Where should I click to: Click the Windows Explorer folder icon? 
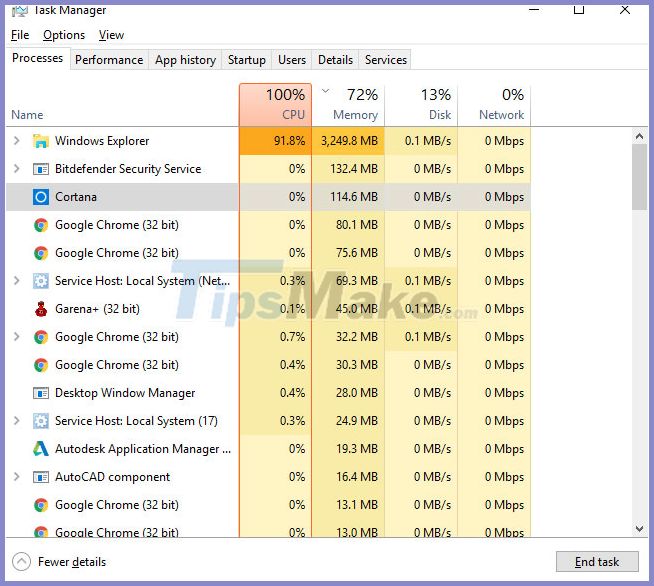(x=40, y=141)
